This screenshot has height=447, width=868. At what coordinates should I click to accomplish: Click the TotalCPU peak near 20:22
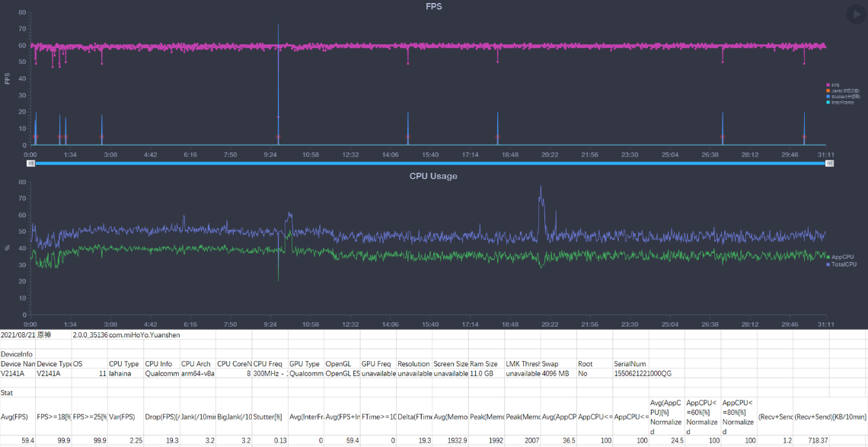tap(541, 187)
